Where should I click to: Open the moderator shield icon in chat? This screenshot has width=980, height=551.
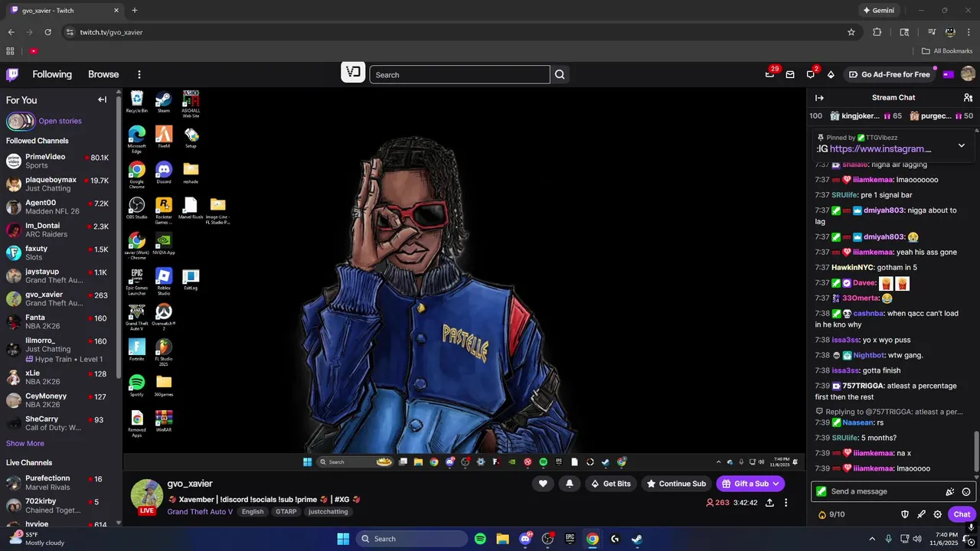tap(905, 514)
